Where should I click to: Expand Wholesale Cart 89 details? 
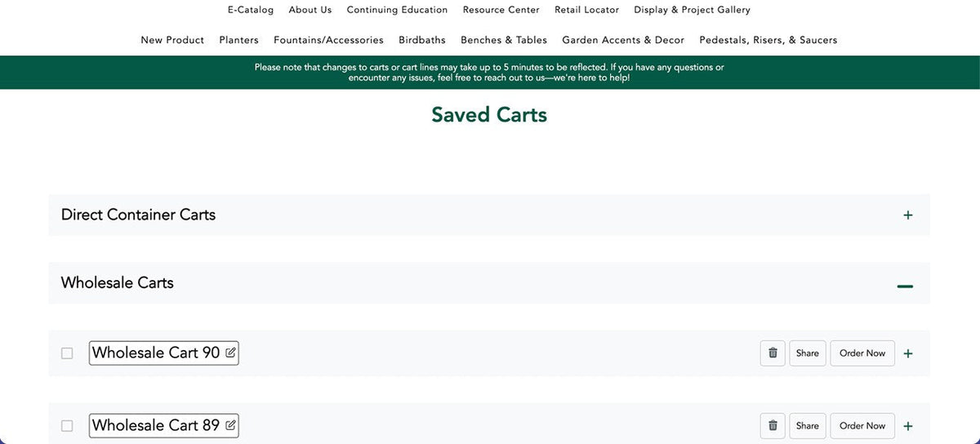[908, 426]
